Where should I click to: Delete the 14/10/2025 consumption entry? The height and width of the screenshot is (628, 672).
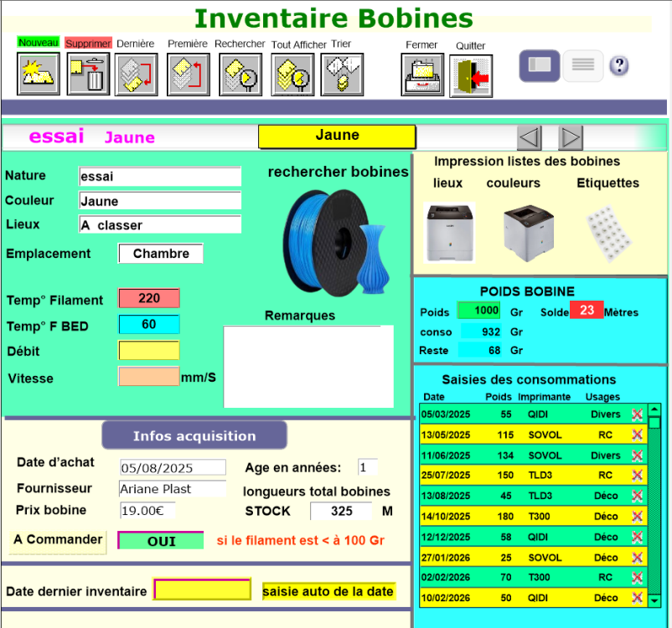(638, 516)
